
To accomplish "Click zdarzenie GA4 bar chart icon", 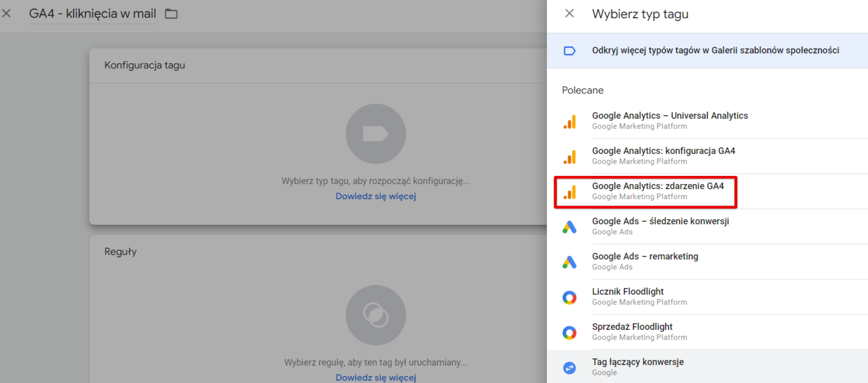I will pyautogui.click(x=570, y=192).
